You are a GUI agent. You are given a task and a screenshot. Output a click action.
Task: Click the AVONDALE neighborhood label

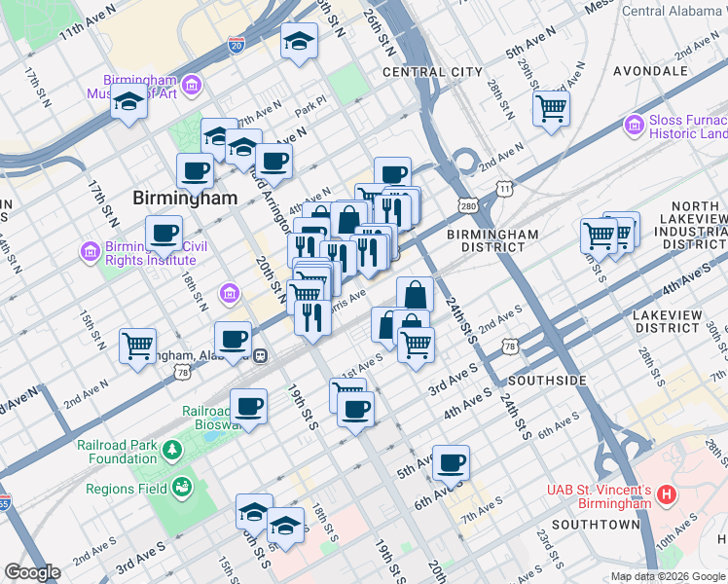pyautogui.click(x=651, y=71)
